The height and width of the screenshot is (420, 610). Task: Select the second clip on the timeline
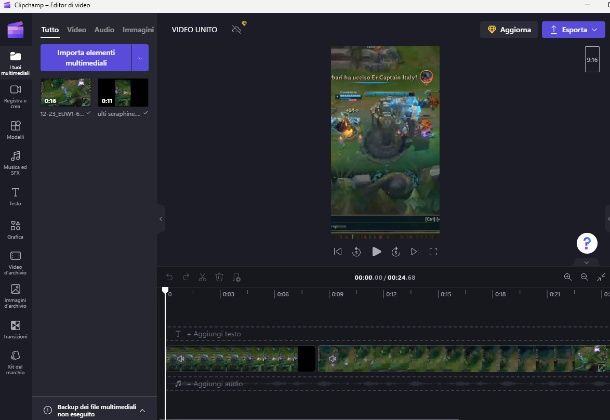point(463,359)
